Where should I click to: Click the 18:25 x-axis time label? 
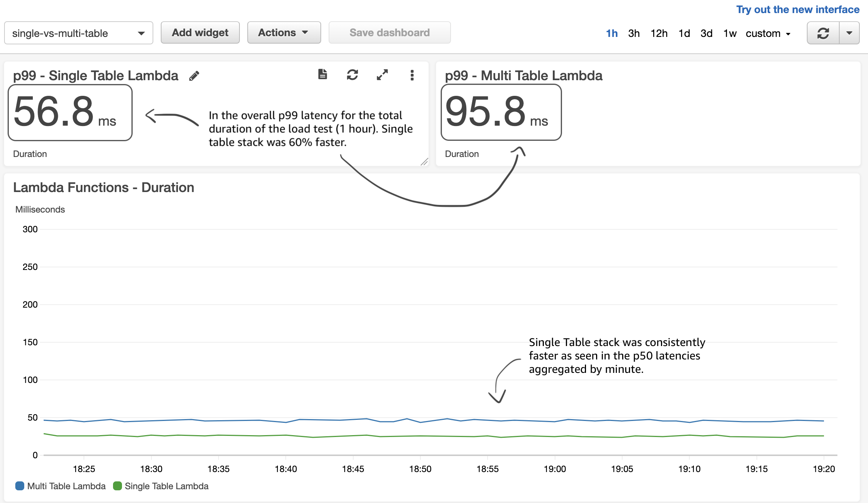click(84, 469)
